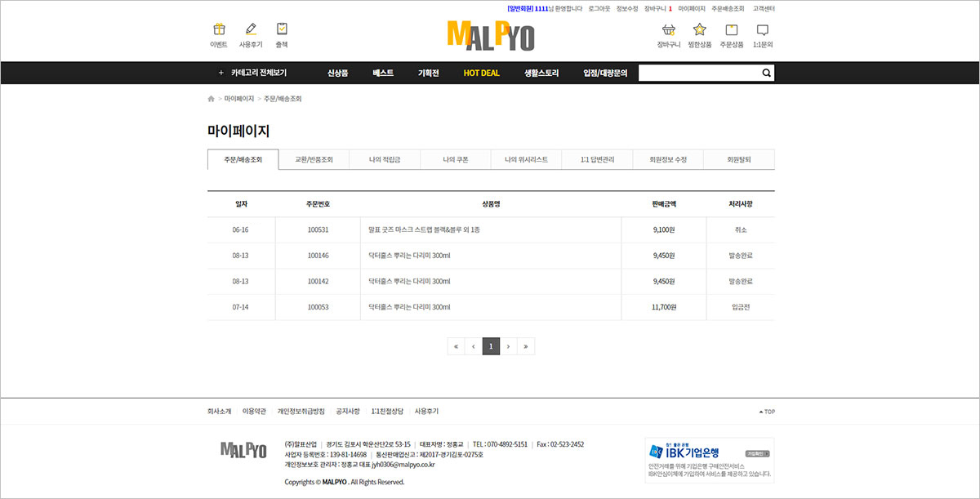This screenshot has width=980, height=499.
Task: Go to the first page arrow
Action: 456,346
